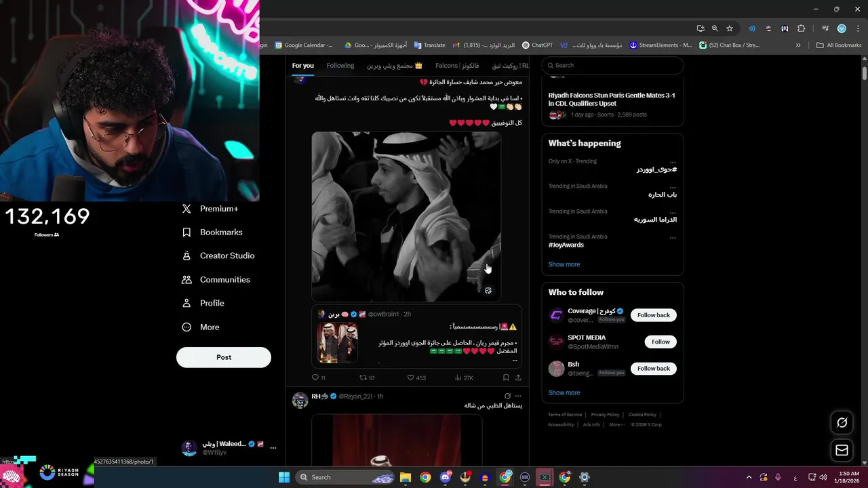Image resolution: width=868 pixels, height=488 pixels.
Task: Expand footer More menu
Action: pos(616,425)
